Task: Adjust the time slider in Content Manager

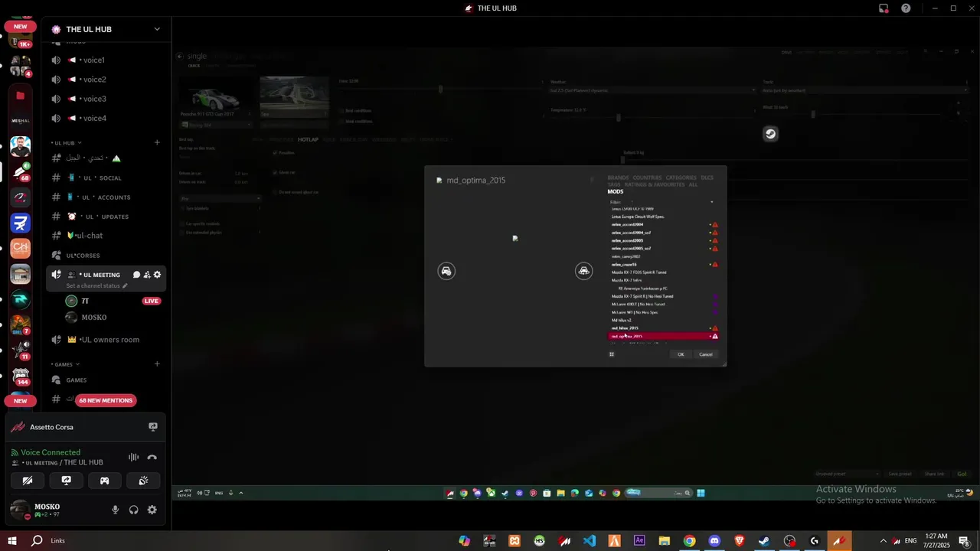Action: [440, 90]
